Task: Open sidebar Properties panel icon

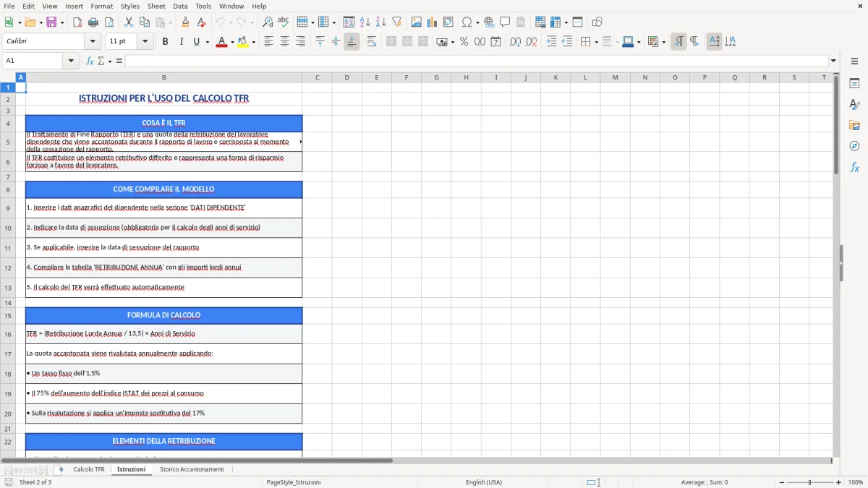Action: coord(854,84)
